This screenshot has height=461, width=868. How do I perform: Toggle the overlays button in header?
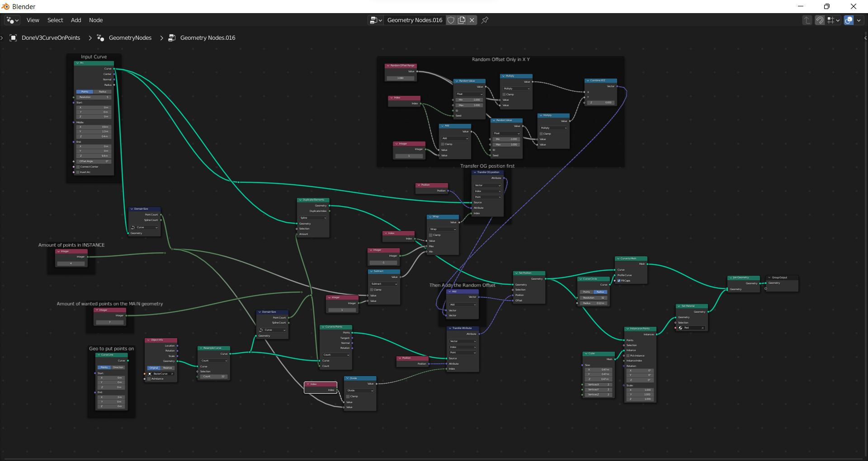click(x=849, y=20)
